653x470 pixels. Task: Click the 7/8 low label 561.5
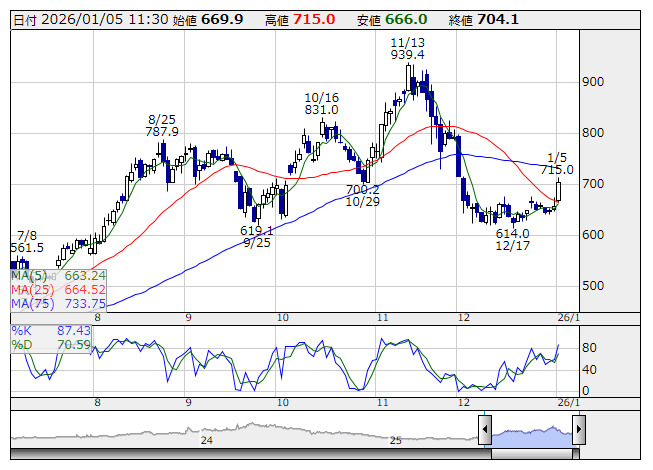(27, 248)
